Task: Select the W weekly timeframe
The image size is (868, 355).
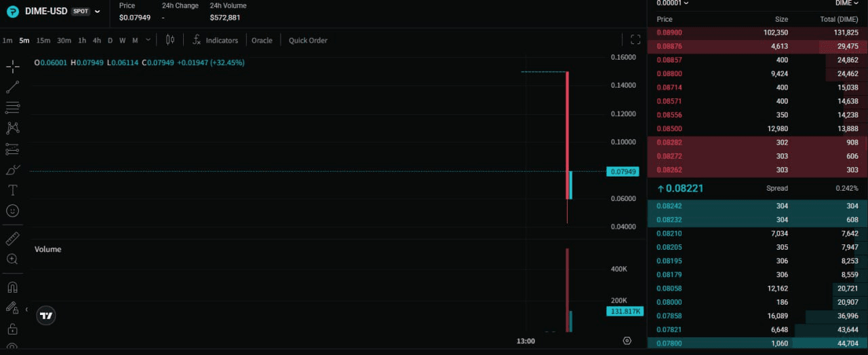Action: pyautogui.click(x=123, y=40)
